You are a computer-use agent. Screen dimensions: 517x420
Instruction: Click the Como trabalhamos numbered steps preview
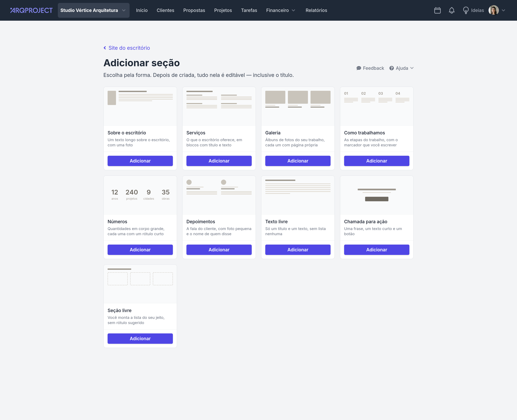coord(377,106)
